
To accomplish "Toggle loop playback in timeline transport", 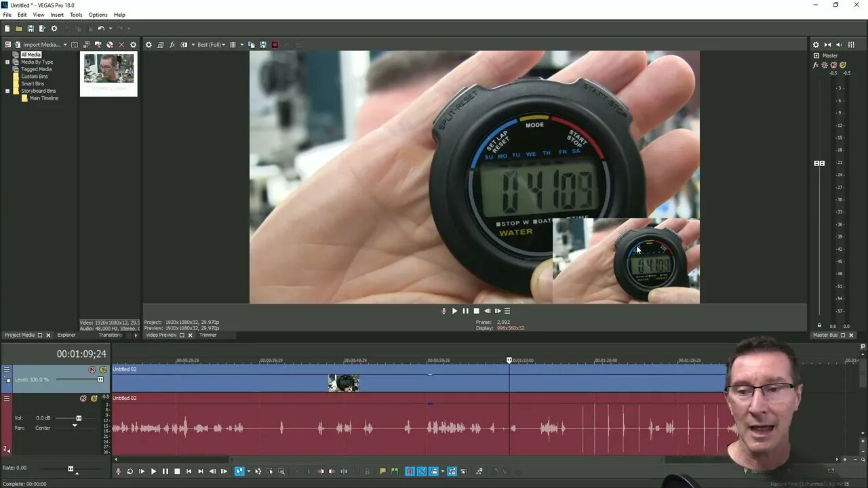I will (x=130, y=471).
